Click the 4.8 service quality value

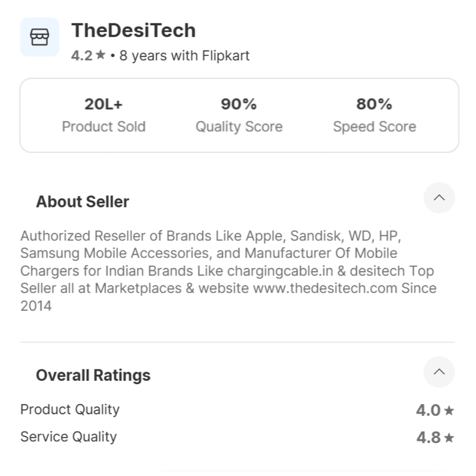tap(428, 437)
